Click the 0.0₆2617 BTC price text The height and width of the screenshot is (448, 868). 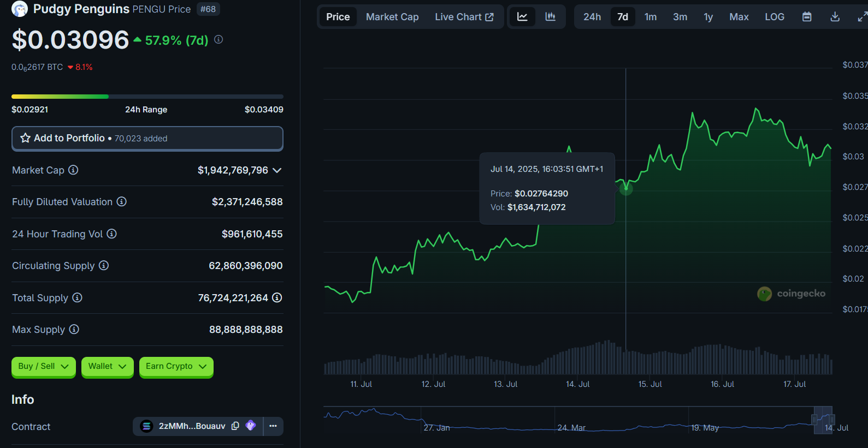click(37, 67)
